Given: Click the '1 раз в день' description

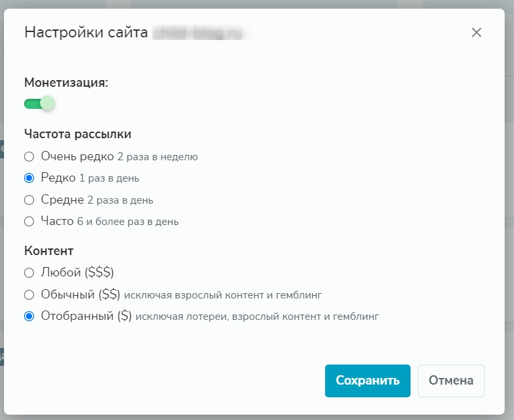Looking at the screenshot, I should coord(109,179).
